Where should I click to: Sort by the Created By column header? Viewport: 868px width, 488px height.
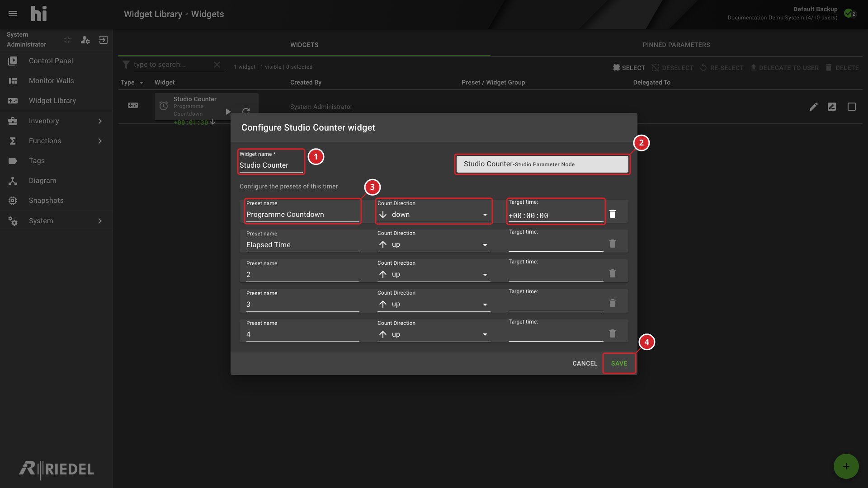tap(306, 82)
